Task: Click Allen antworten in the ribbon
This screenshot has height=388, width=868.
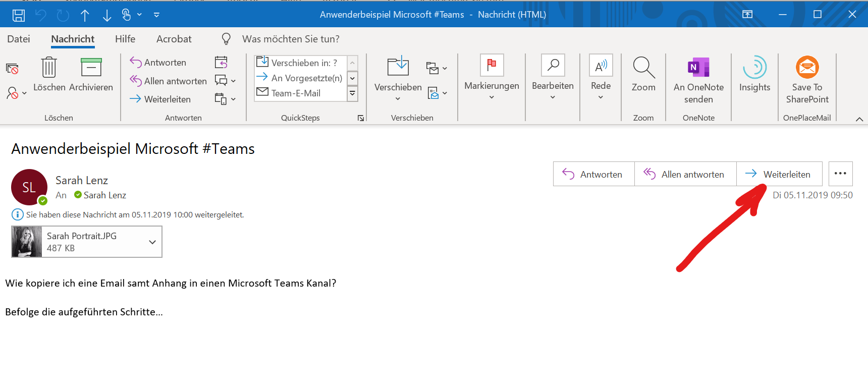Action: [x=168, y=81]
